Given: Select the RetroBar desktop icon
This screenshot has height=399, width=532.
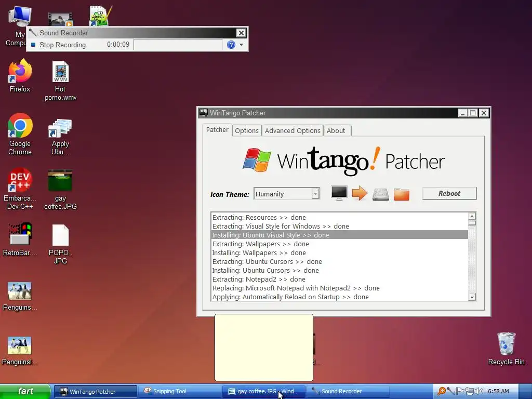Looking at the screenshot, I should 20,239.
